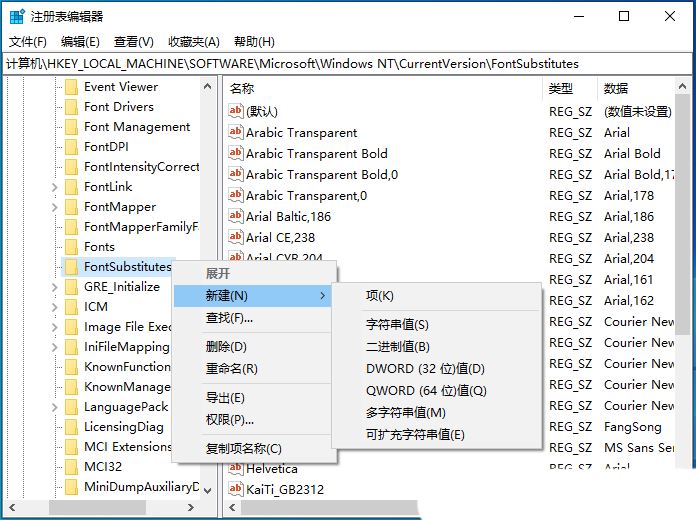Screen dimensions: 696x520
Task: Create new 二进制值(B) from submenu
Action: click(437, 347)
